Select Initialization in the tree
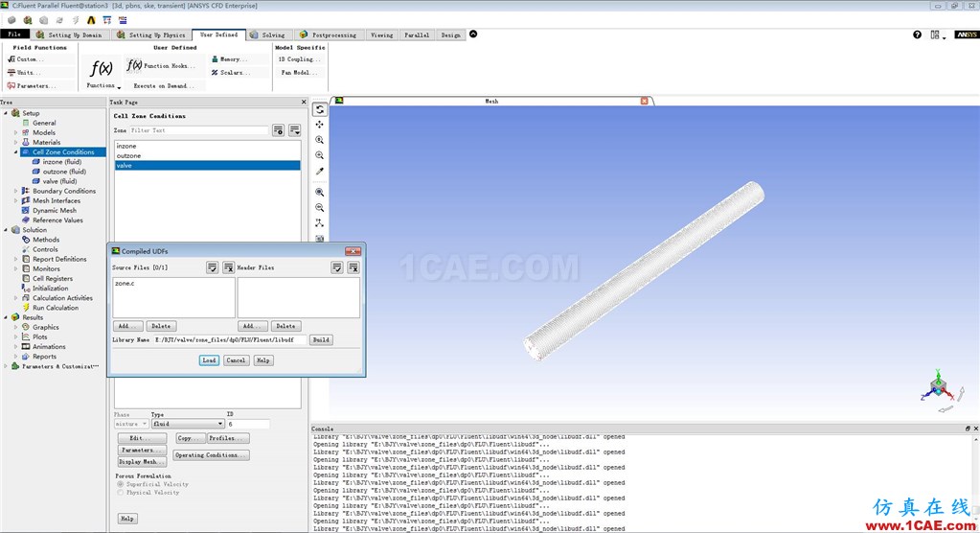Screen dimensions: 980x533 [51, 289]
